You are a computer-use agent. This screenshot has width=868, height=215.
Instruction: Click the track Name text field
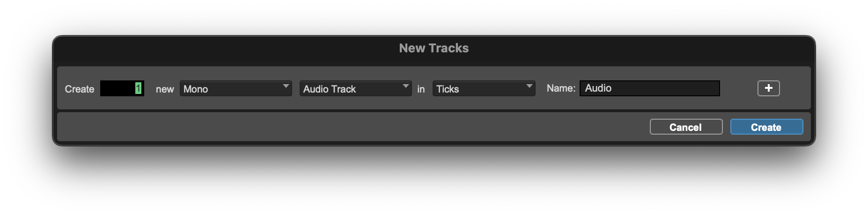click(665, 88)
